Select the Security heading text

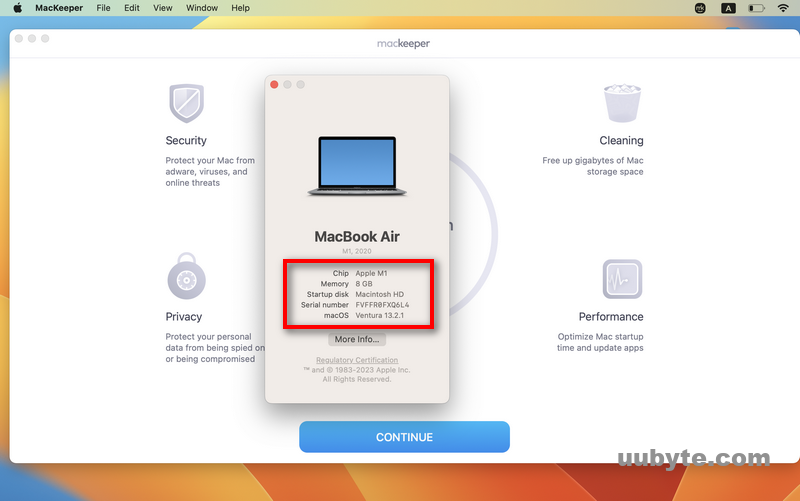pos(186,140)
